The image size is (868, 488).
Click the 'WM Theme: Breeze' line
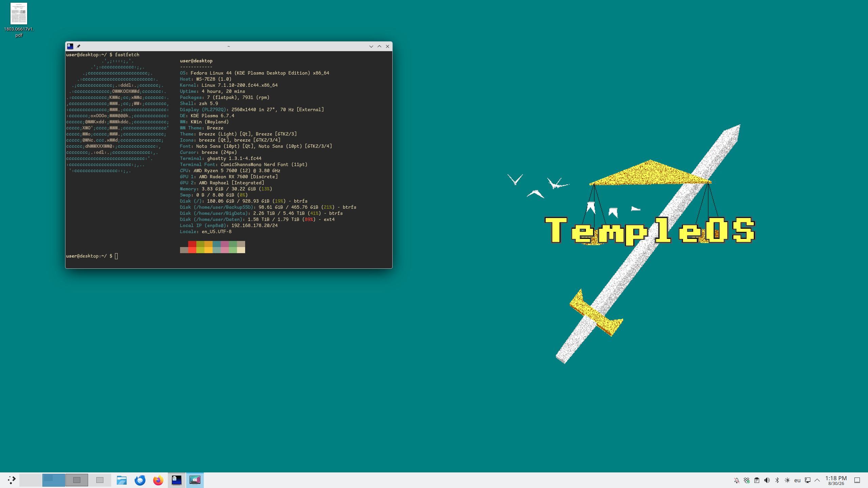click(x=202, y=128)
